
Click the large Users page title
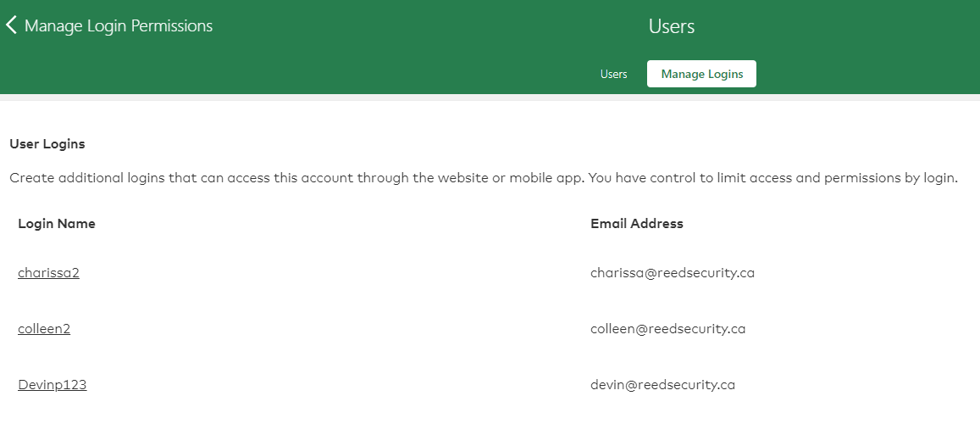point(671,26)
